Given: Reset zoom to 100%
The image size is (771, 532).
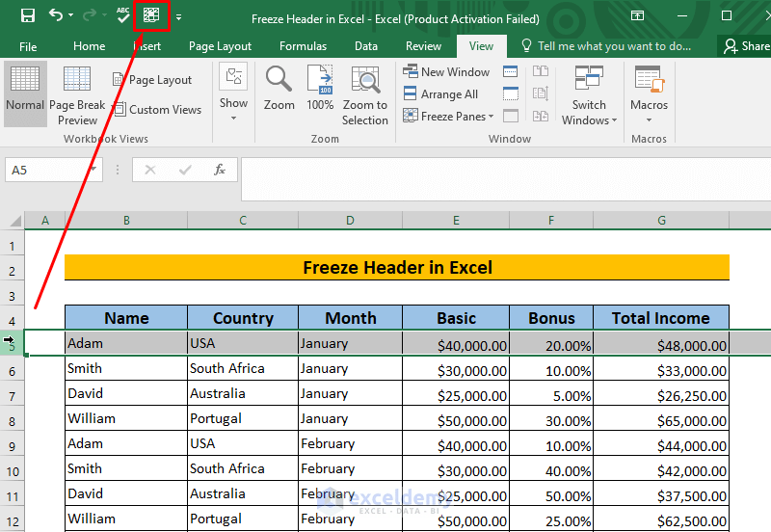Looking at the screenshot, I should [320, 89].
